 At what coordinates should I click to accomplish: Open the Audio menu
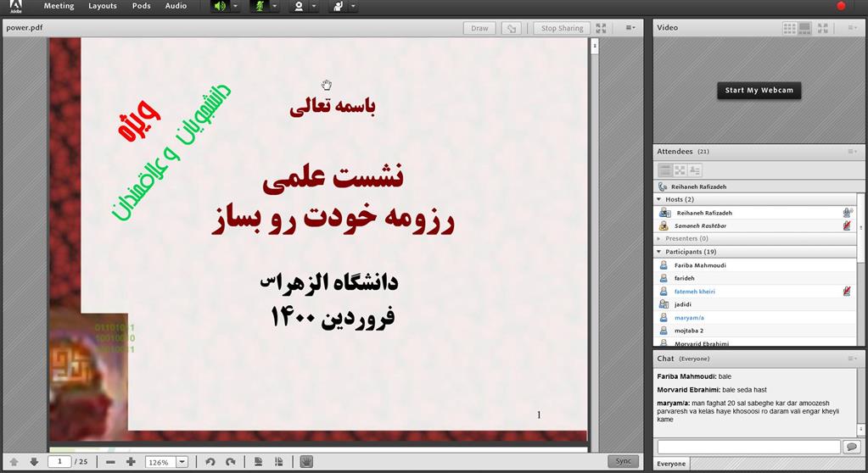[x=176, y=6]
